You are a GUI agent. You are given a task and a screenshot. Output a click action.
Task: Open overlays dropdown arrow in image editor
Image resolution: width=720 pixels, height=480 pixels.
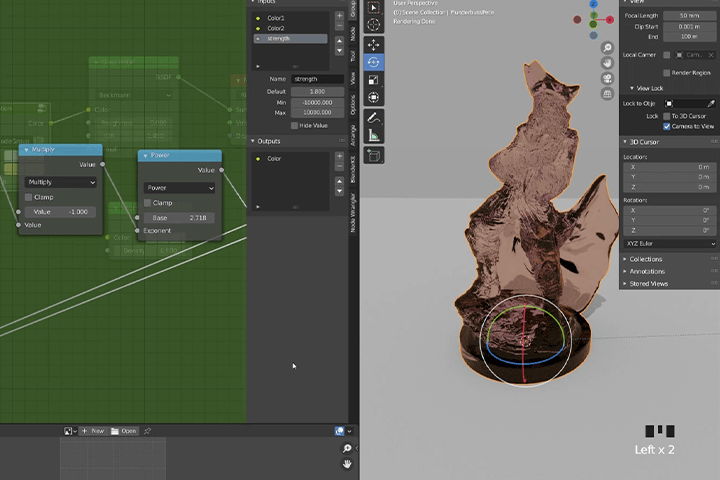350,431
